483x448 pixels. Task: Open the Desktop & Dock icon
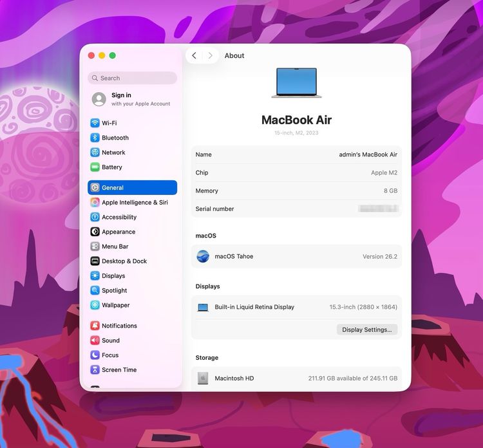coord(95,261)
